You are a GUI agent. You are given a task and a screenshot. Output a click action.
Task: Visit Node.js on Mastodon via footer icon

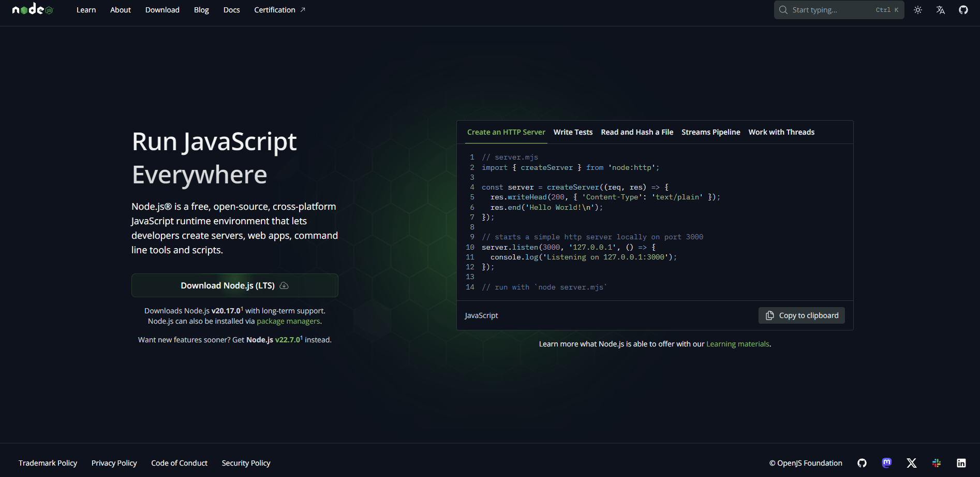886,463
